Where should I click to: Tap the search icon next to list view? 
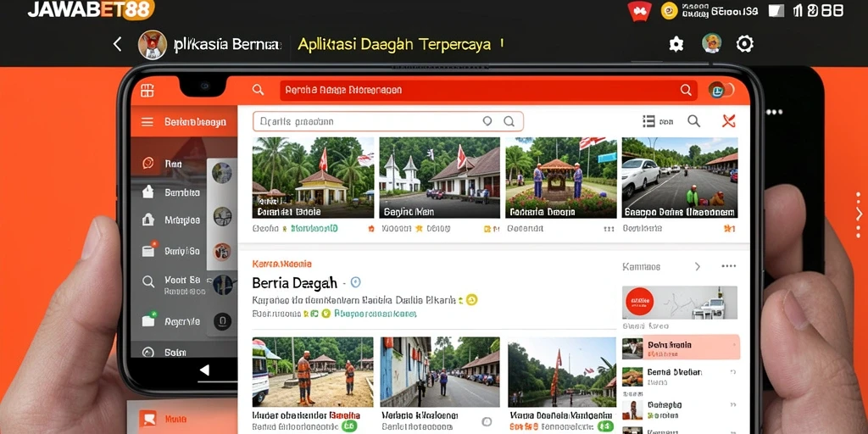[x=693, y=121]
